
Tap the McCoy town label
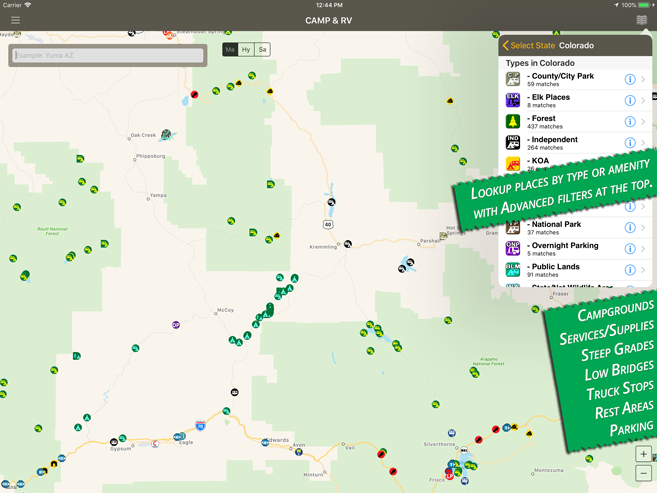point(225,310)
